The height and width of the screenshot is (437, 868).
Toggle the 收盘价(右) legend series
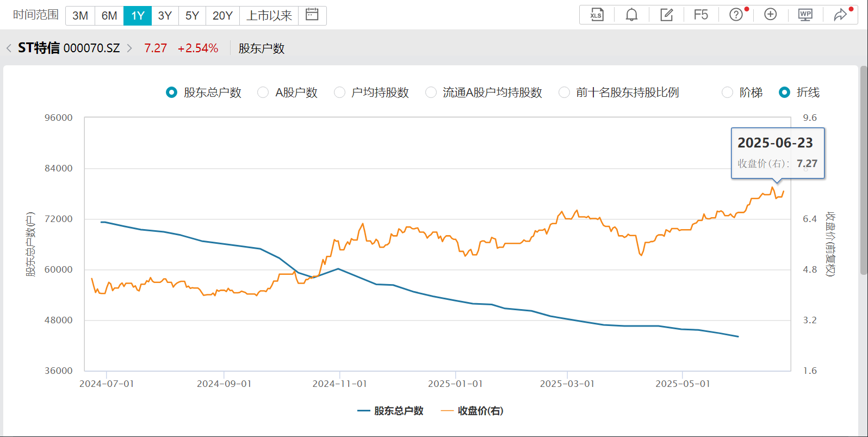pos(472,411)
